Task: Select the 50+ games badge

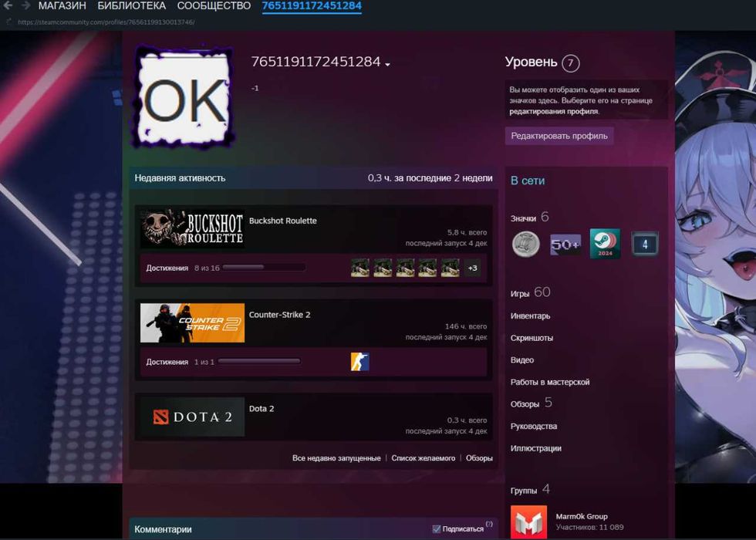Action: coord(565,245)
